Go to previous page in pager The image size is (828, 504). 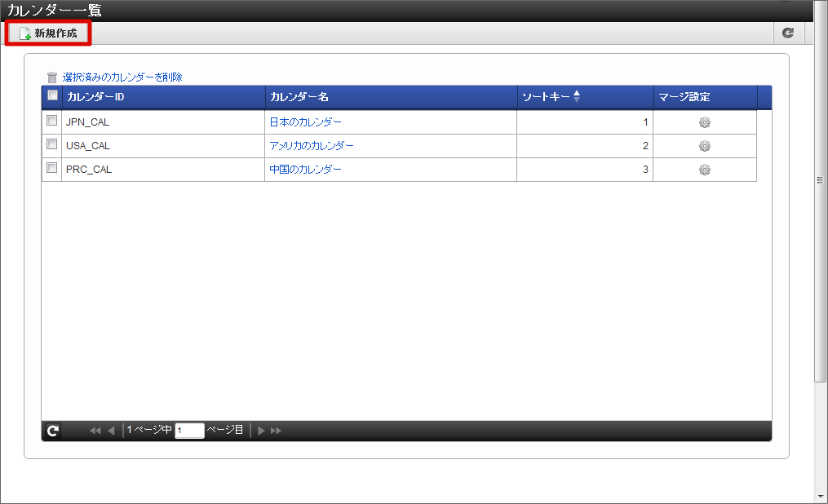point(111,431)
